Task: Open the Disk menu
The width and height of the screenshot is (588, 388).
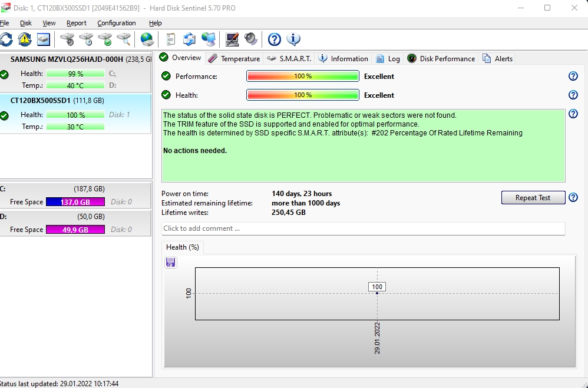Action: [x=26, y=23]
